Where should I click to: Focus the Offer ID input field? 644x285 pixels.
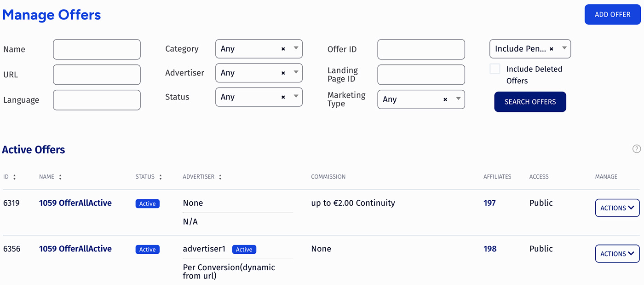point(421,49)
